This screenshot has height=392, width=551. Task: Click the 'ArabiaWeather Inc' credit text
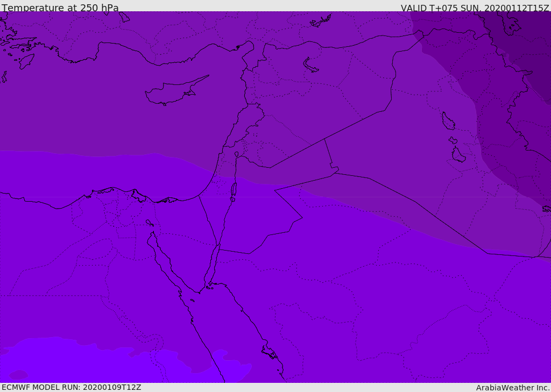[x=512, y=388]
